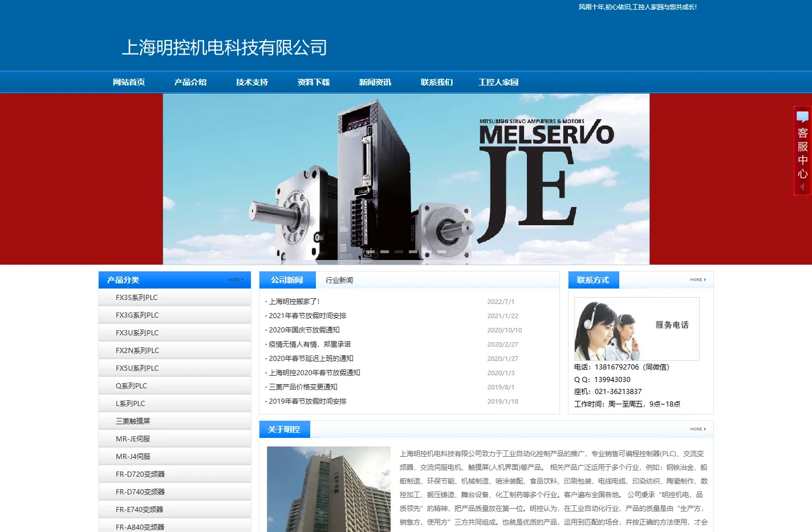The height and width of the screenshot is (532, 812).
Task: Click QQ number 139943030 text
Action: point(612,380)
